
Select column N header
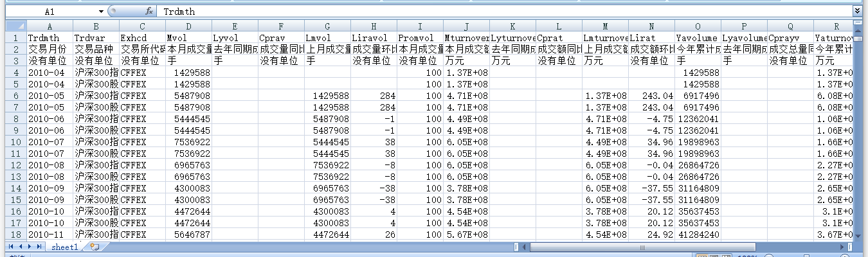point(652,26)
